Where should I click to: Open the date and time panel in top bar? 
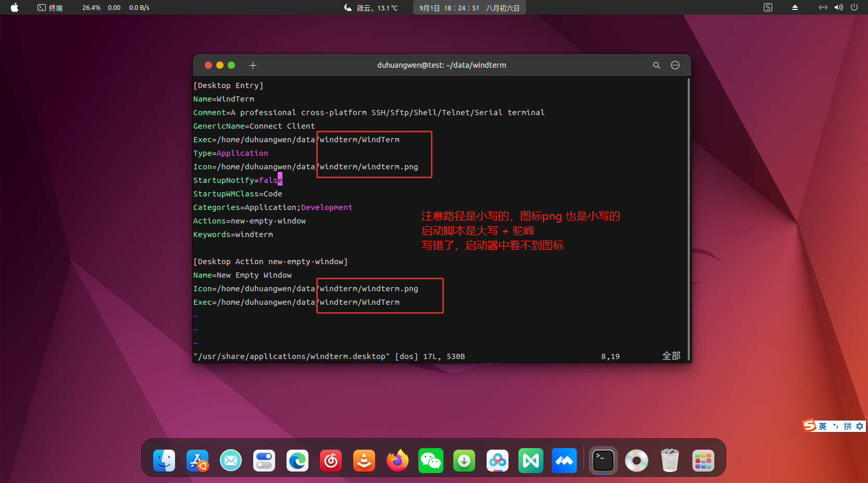tap(469, 8)
